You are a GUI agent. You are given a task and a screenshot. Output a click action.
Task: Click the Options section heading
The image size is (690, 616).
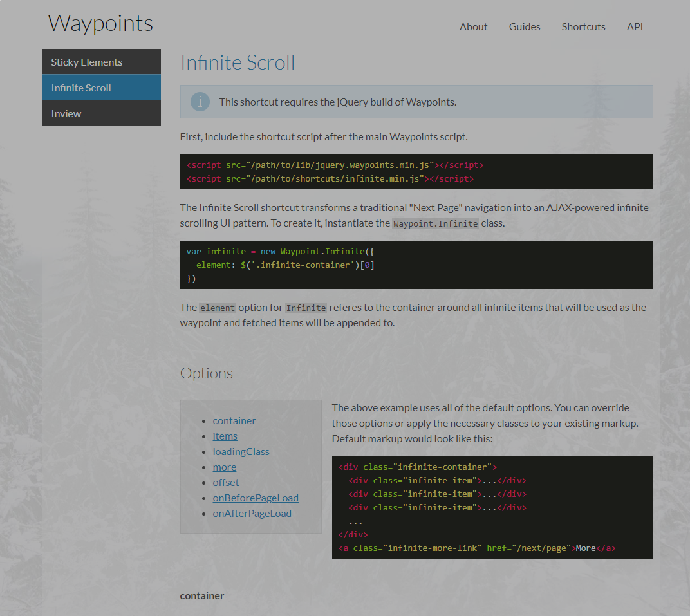tap(207, 373)
